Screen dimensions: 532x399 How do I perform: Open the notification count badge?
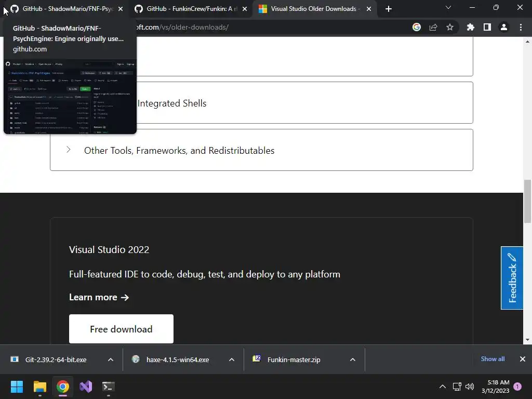pos(517,387)
